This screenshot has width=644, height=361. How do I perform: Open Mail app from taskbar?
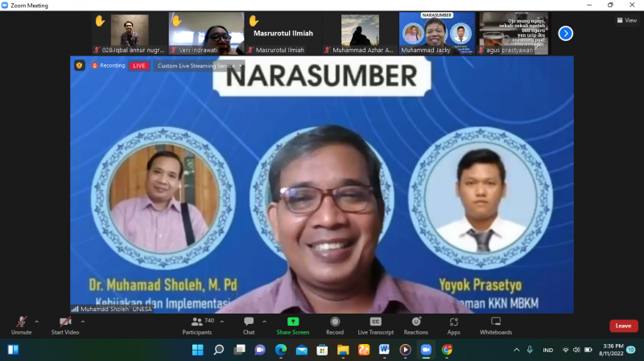[x=301, y=350]
